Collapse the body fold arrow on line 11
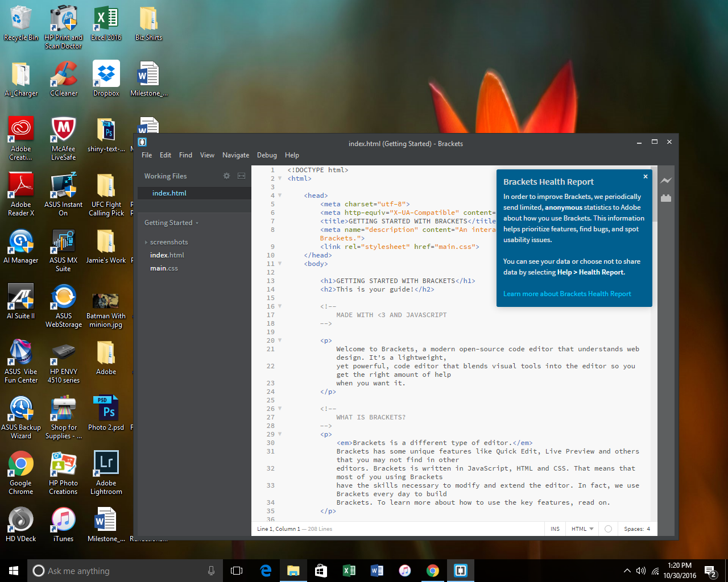 [x=280, y=264]
